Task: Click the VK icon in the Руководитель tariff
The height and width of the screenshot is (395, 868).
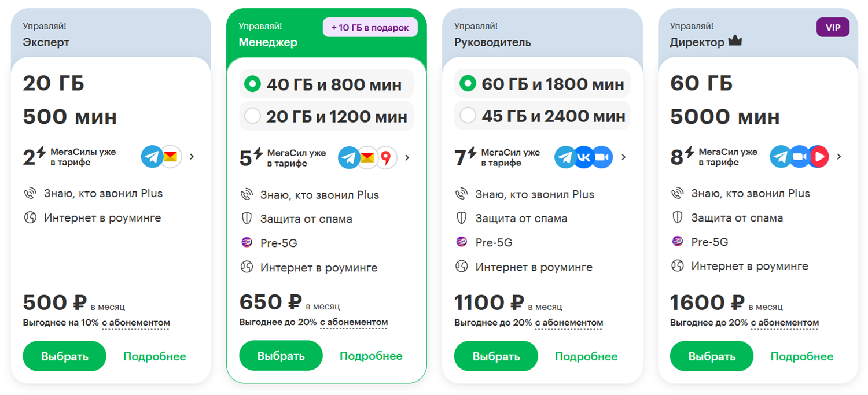Action: [x=583, y=157]
